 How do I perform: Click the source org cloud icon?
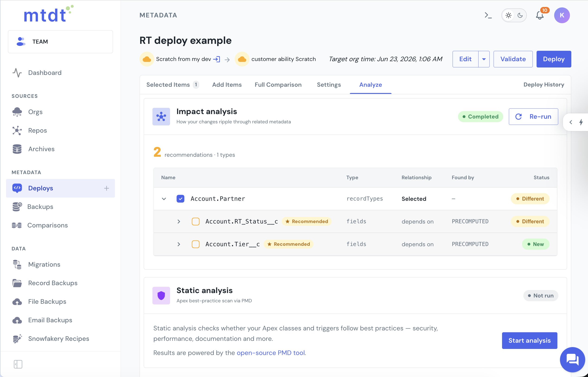point(147,59)
